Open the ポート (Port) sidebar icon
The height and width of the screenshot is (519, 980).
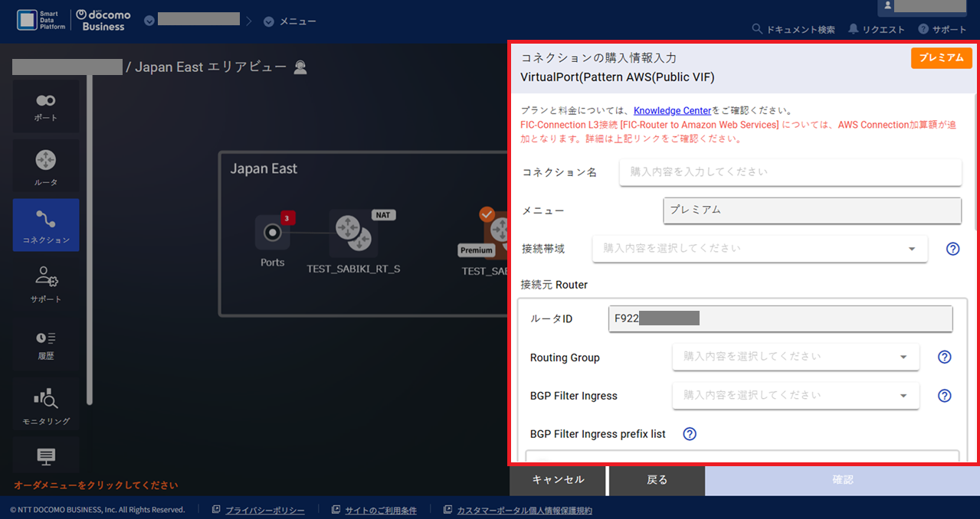(x=45, y=106)
